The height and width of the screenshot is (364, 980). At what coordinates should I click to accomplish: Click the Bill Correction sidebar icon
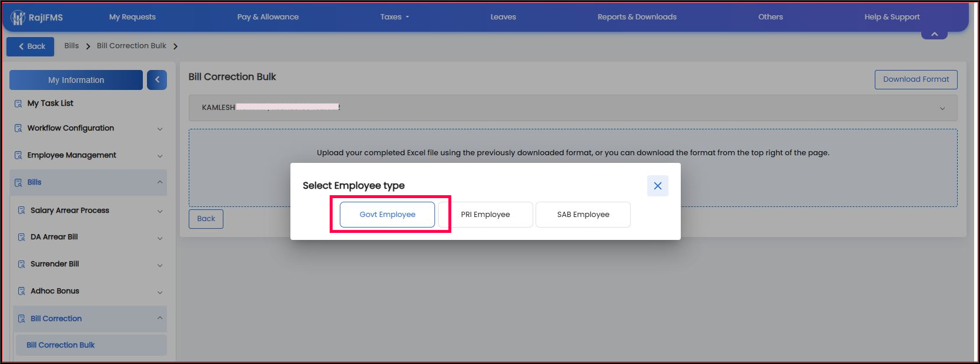(x=22, y=319)
